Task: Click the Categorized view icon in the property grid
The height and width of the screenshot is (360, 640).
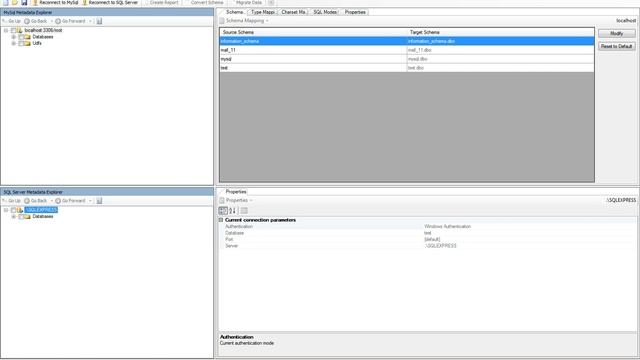Action: 223,211
